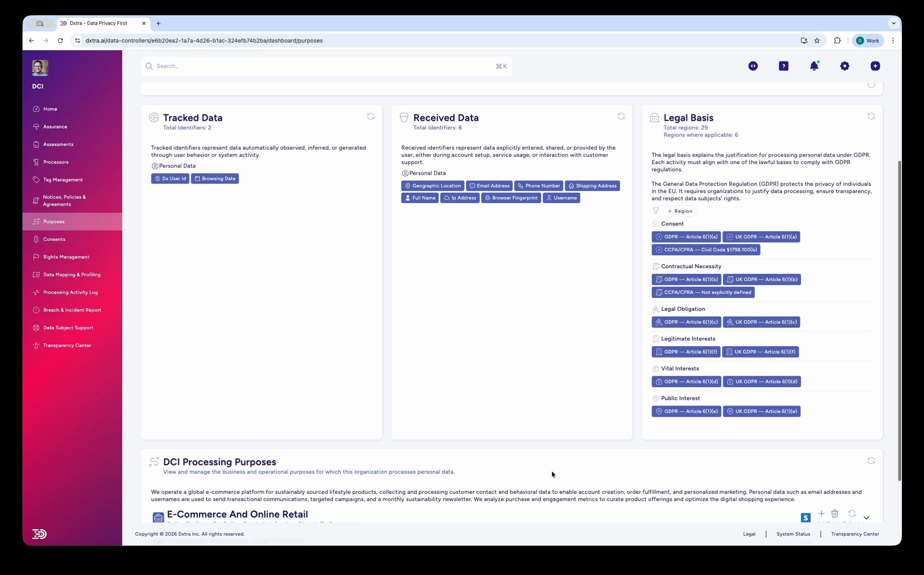924x575 pixels.
Task: Open the help question-mark icon
Action: [783, 66]
